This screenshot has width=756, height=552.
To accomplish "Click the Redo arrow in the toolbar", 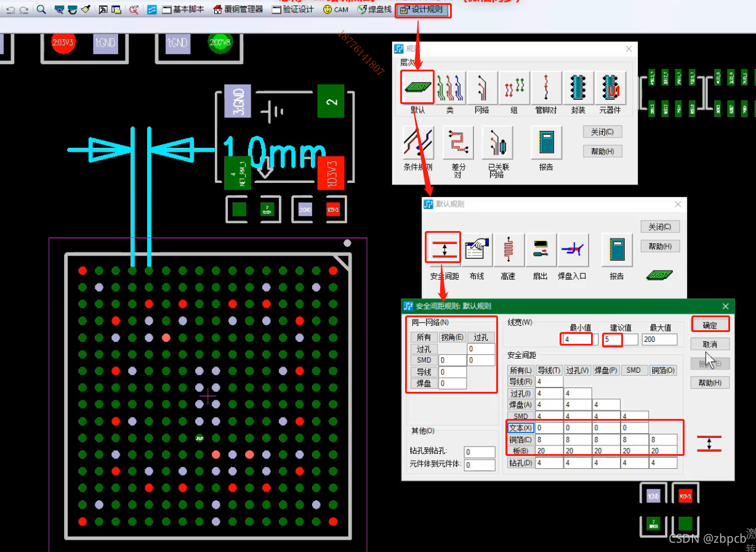I will [x=23, y=10].
